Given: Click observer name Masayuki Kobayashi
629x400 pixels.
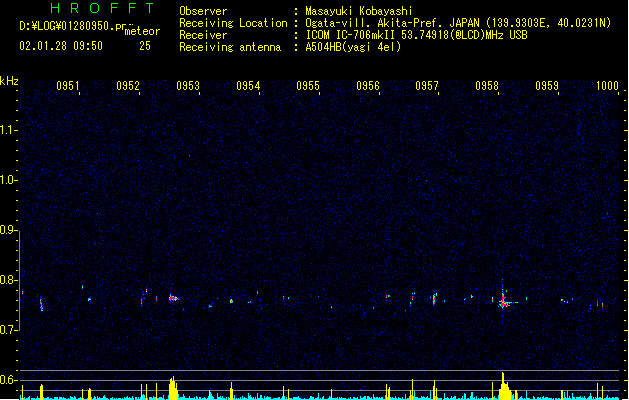Looking at the screenshot, I should tap(359, 11).
